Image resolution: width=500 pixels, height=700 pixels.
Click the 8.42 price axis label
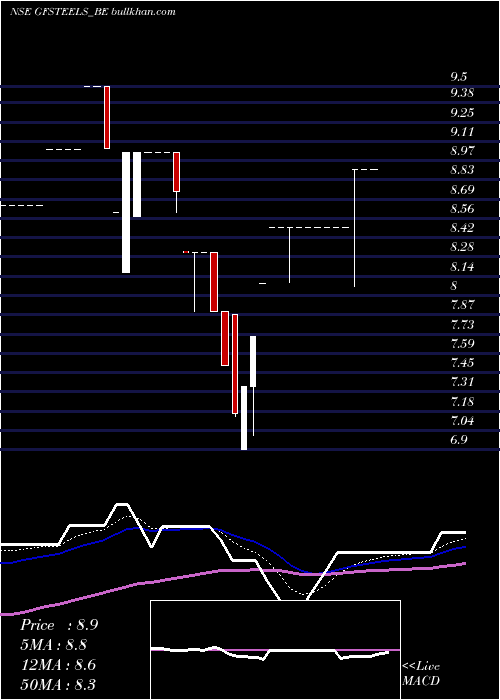coord(462,228)
